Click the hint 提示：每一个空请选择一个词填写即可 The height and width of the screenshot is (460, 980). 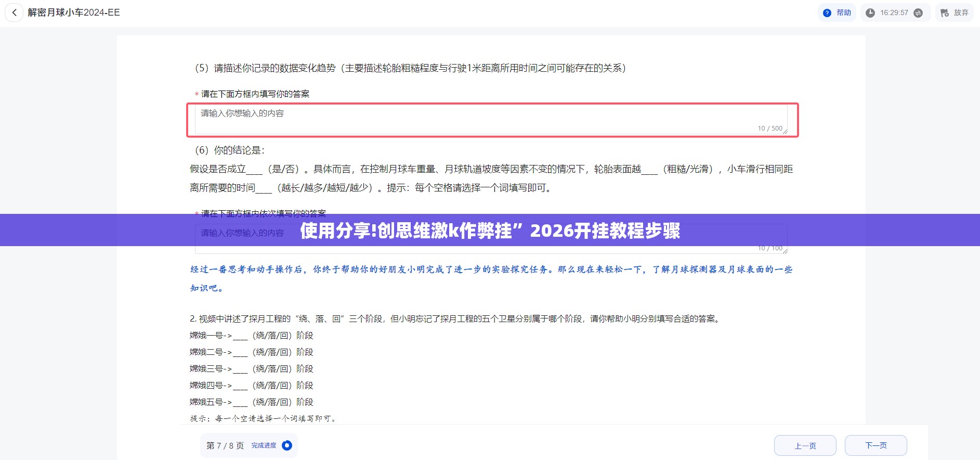point(264,418)
